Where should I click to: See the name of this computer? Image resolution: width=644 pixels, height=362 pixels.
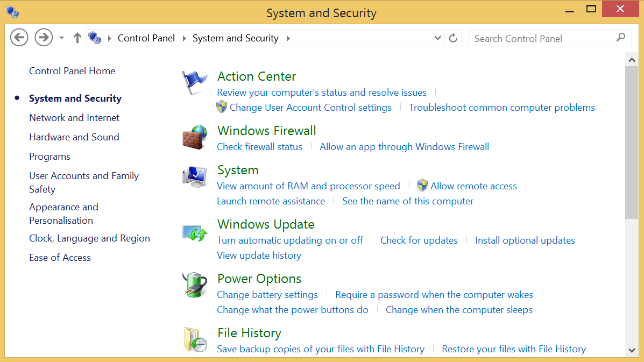click(x=407, y=201)
